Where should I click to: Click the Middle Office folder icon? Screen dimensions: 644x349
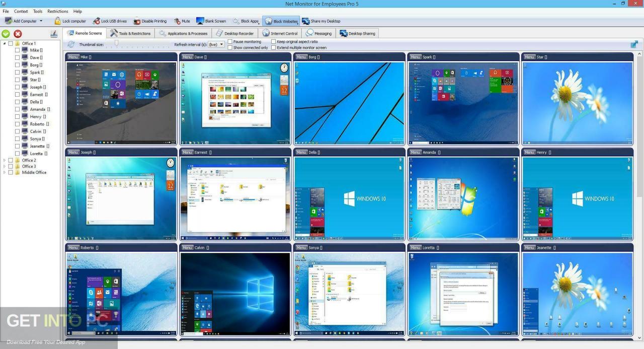coord(18,172)
